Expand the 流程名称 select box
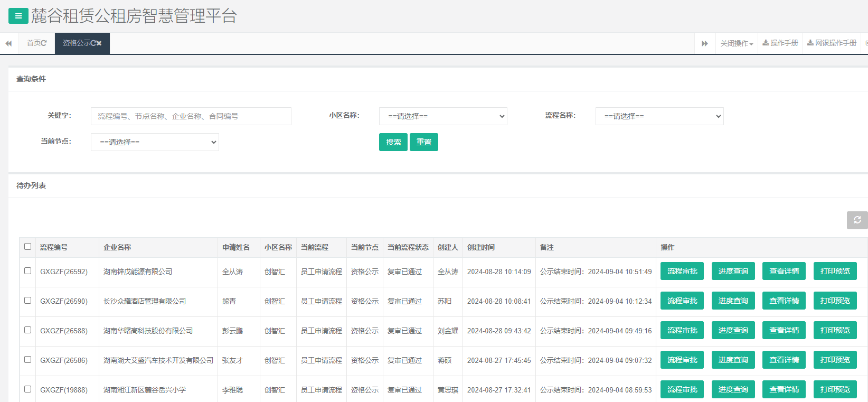The image size is (868, 402). pos(659,116)
